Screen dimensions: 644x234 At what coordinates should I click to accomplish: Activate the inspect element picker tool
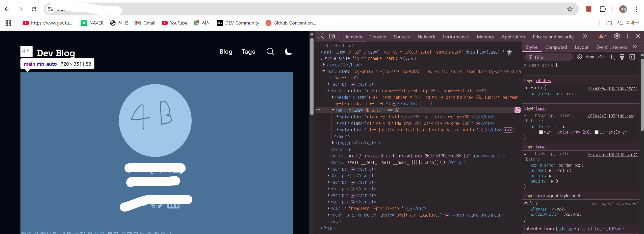click(x=321, y=36)
